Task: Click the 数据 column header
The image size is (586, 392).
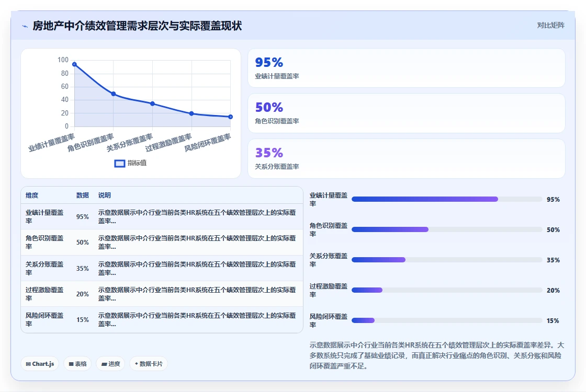Action: pos(83,195)
